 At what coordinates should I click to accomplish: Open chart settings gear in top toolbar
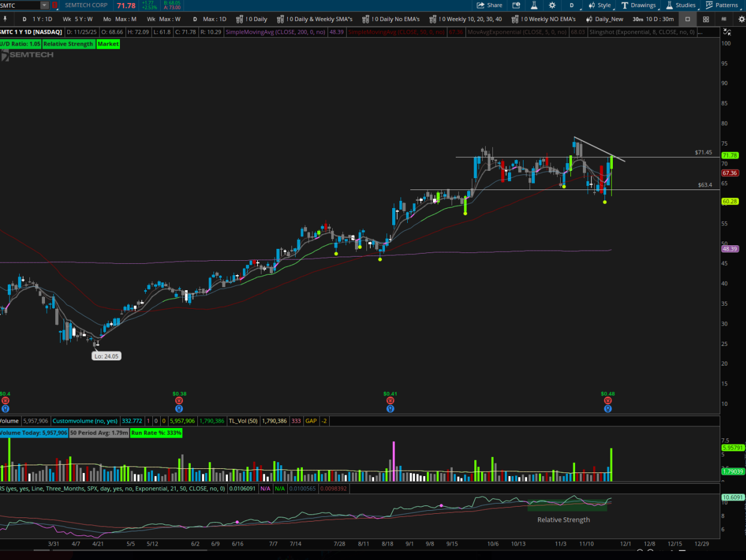click(552, 5)
